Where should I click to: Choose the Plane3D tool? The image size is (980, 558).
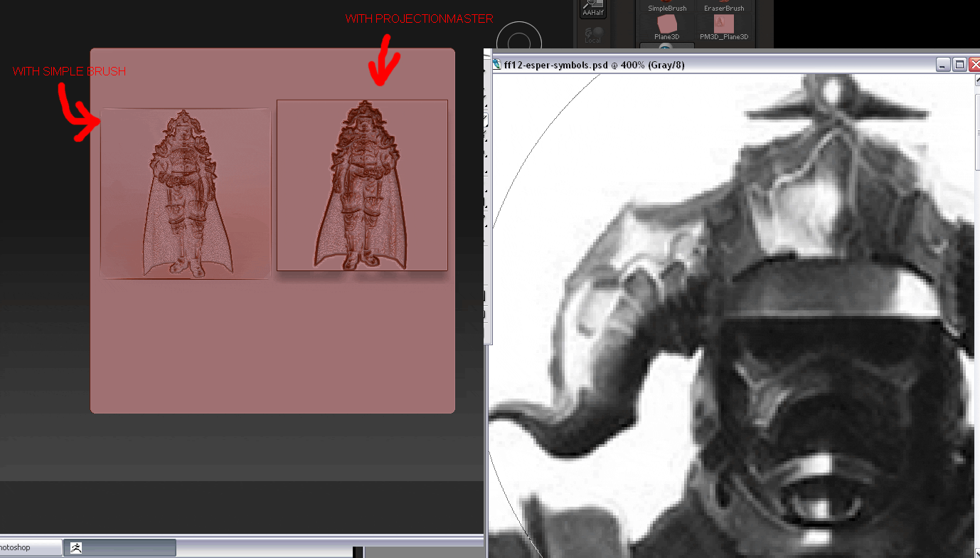click(666, 27)
